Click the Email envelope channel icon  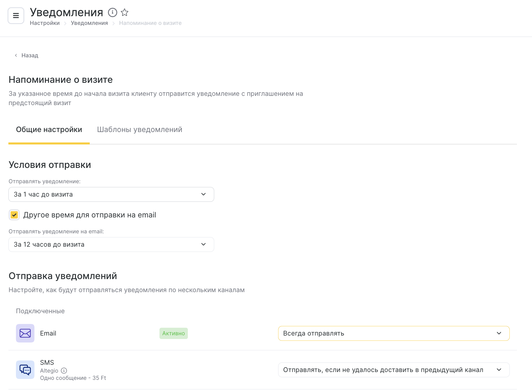(25, 333)
